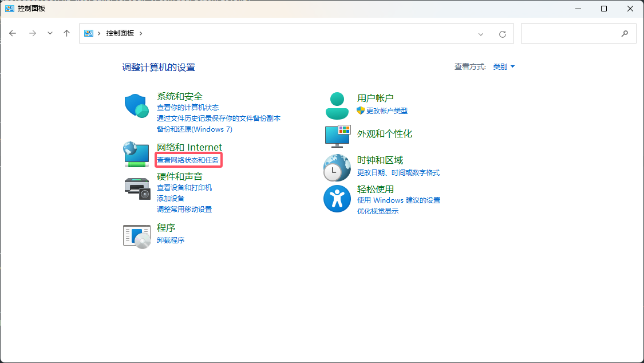Image resolution: width=644 pixels, height=363 pixels.
Task: Go forward with the forward arrow
Action: click(x=33, y=33)
